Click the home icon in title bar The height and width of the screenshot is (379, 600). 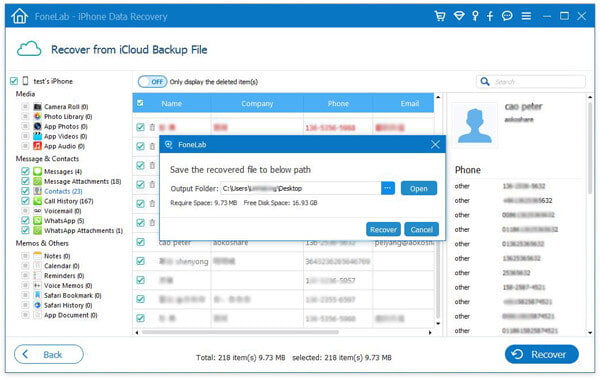tap(20, 16)
